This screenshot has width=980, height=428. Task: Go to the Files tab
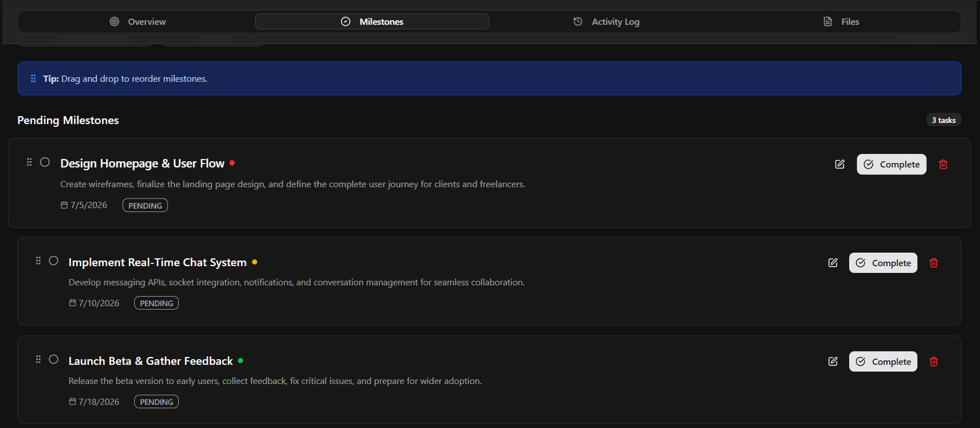[x=841, y=21]
